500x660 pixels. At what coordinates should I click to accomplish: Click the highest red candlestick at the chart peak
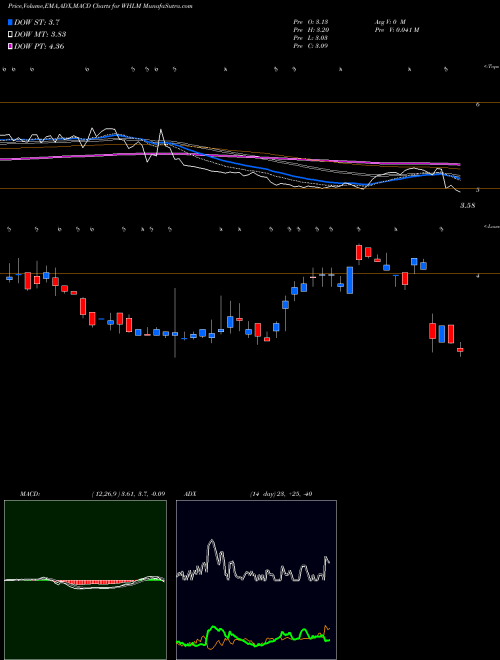(359, 253)
